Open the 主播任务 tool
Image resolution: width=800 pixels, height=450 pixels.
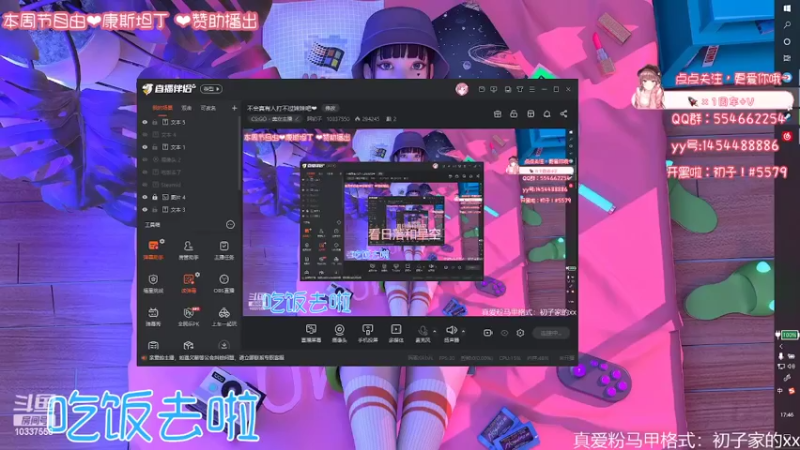(223, 250)
